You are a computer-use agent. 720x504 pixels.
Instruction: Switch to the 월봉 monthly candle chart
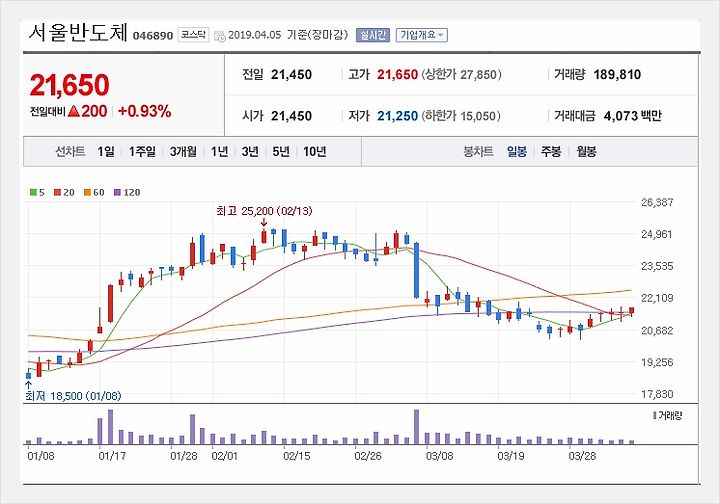[x=586, y=151]
